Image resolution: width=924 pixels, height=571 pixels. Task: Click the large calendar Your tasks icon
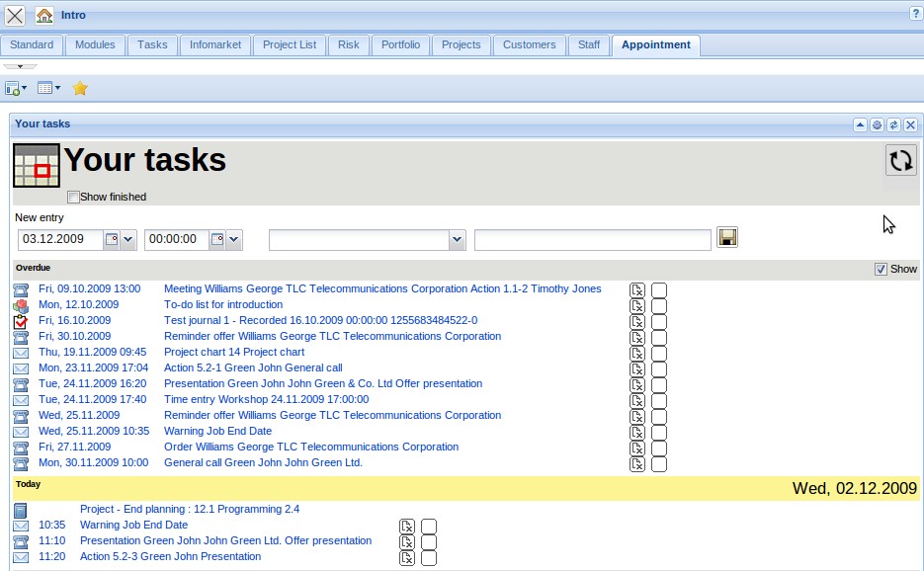click(37, 165)
